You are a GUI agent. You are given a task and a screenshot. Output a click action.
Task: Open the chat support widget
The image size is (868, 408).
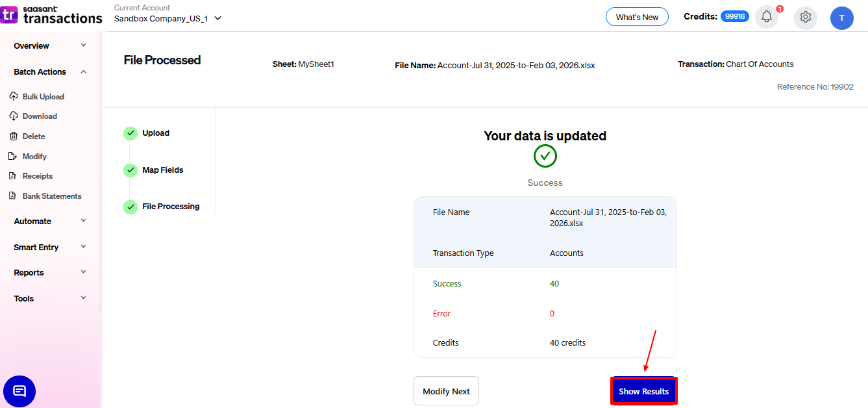19,391
